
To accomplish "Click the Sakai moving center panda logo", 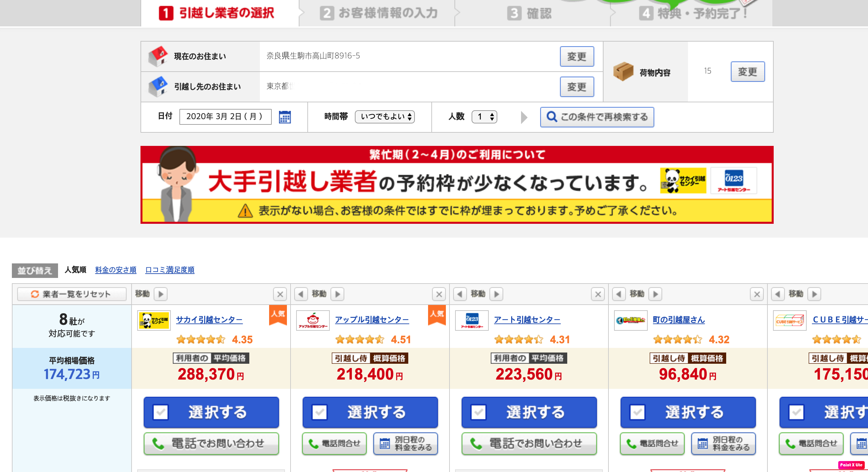I will (154, 320).
